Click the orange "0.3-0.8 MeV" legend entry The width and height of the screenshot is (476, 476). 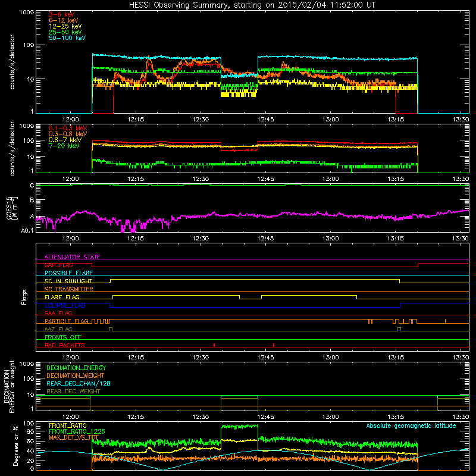(x=68, y=134)
